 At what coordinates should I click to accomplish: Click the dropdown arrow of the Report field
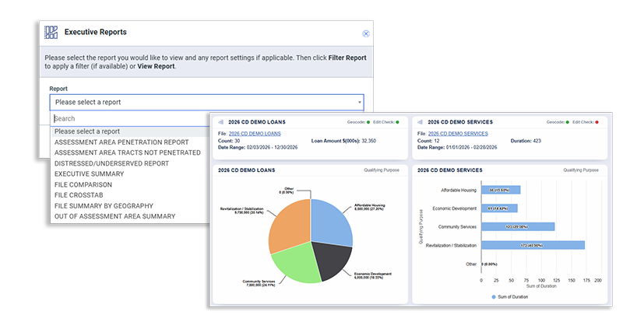tap(360, 103)
